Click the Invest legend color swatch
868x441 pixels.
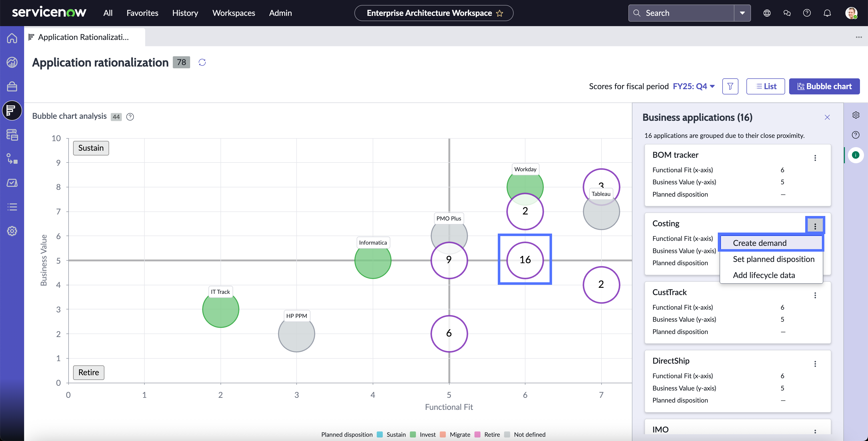coord(413,434)
